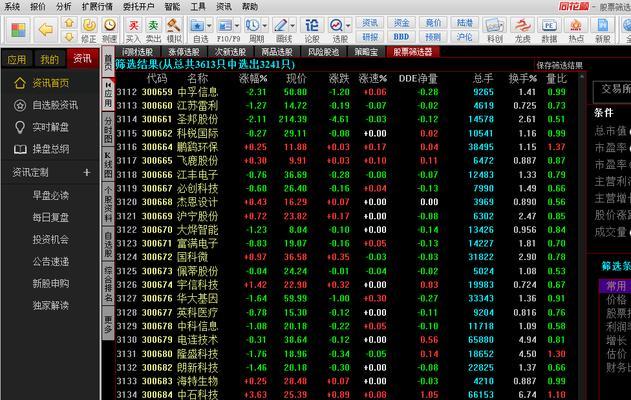Open the 周期 period clock icon
631x400 pixels.
[253, 25]
